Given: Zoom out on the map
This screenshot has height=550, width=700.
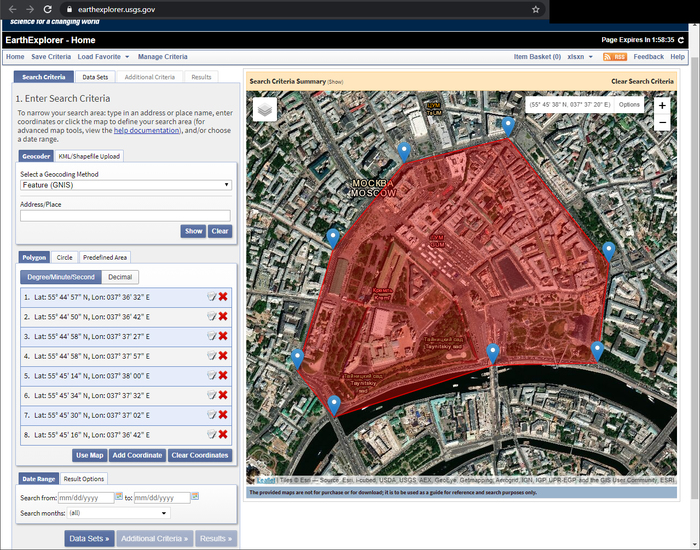Looking at the screenshot, I should pyautogui.click(x=662, y=123).
